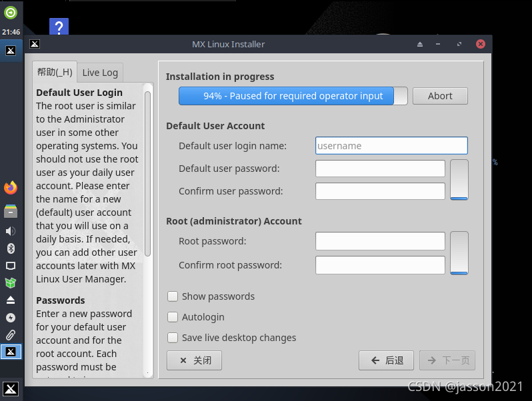The height and width of the screenshot is (401, 532).
Task: Click the Installation in progress heading
Action: 220,77
